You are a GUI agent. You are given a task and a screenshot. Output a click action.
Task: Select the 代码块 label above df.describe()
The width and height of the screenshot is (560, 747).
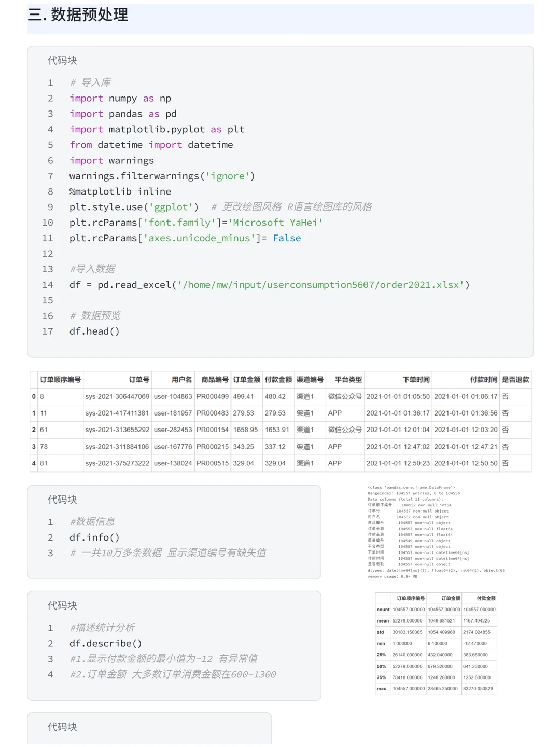coord(62,605)
